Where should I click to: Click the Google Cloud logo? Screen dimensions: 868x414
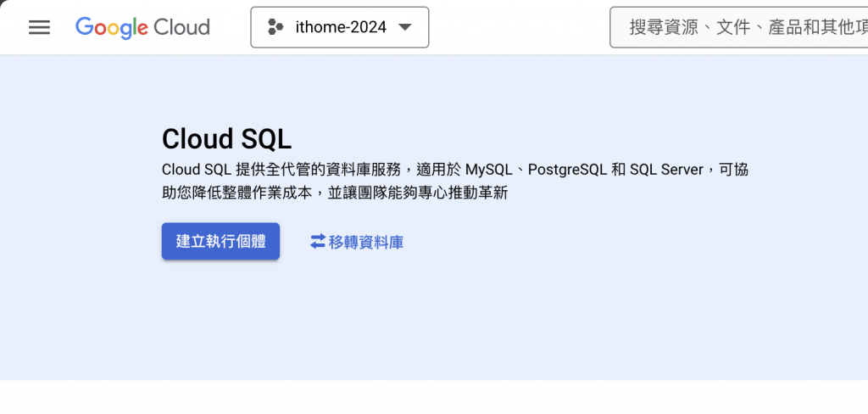tap(142, 28)
